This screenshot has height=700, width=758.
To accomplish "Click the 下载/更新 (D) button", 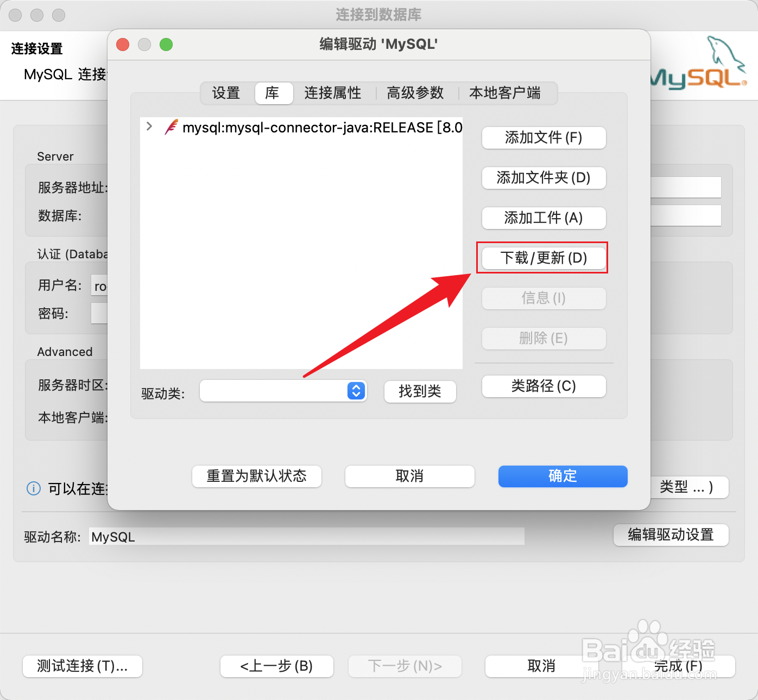I will [x=544, y=258].
